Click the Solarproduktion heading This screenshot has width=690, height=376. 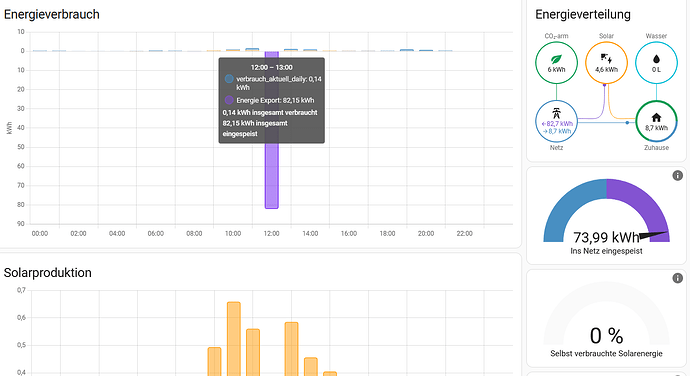(x=48, y=273)
